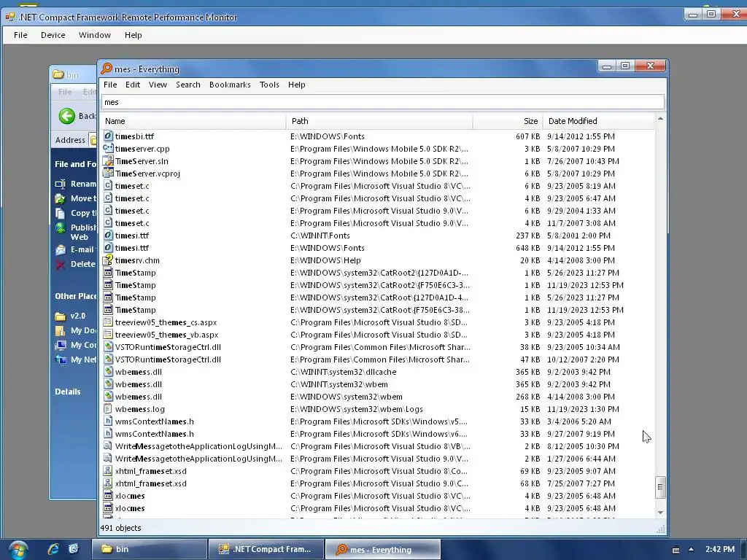Click the xhtml_frameset.xsd icon, 69 KB row
Screen dimensions: 747x560
click(108, 470)
